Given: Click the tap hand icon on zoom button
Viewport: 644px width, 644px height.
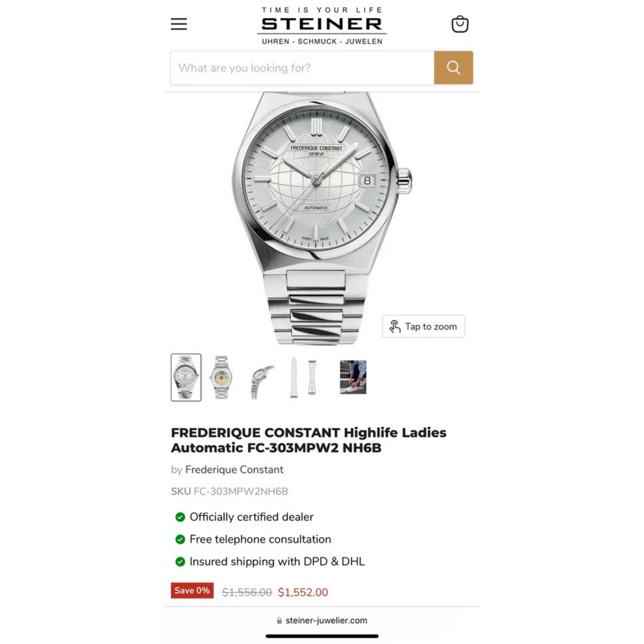Looking at the screenshot, I should (x=395, y=326).
